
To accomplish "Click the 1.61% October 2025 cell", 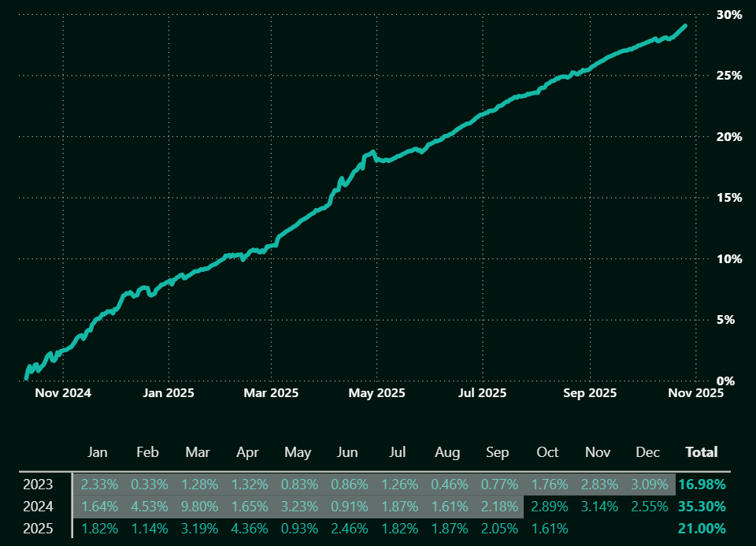I will click(547, 528).
